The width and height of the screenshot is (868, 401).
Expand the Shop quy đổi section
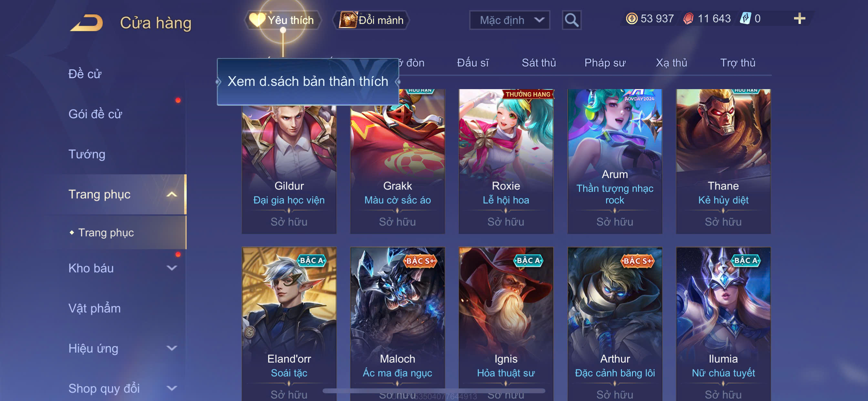(x=171, y=388)
